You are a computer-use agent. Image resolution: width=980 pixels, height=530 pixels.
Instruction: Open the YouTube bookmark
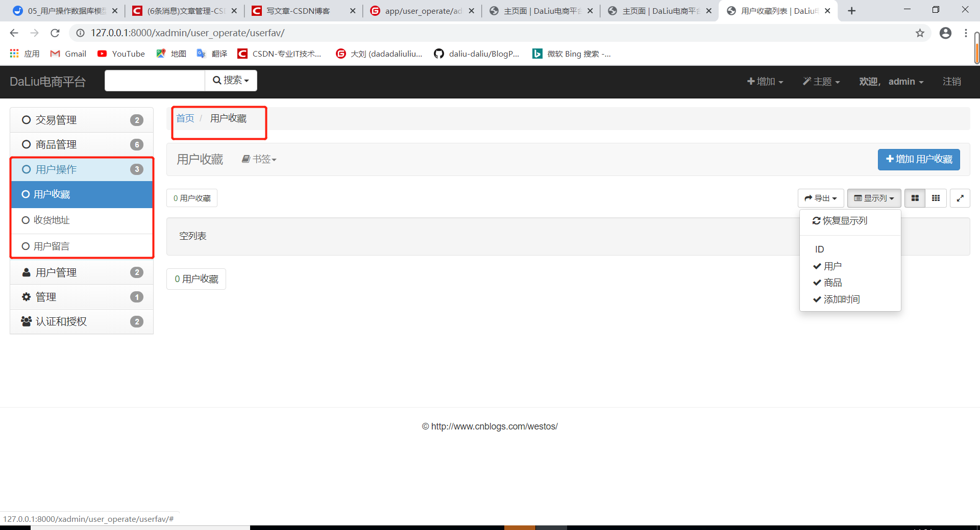pyautogui.click(x=121, y=54)
